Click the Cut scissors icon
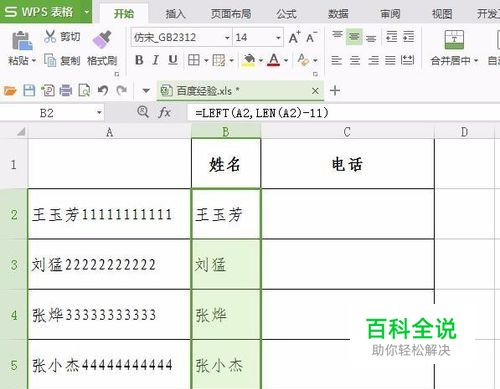The height and width of the screenshot is (389, 500). point(50,36)
